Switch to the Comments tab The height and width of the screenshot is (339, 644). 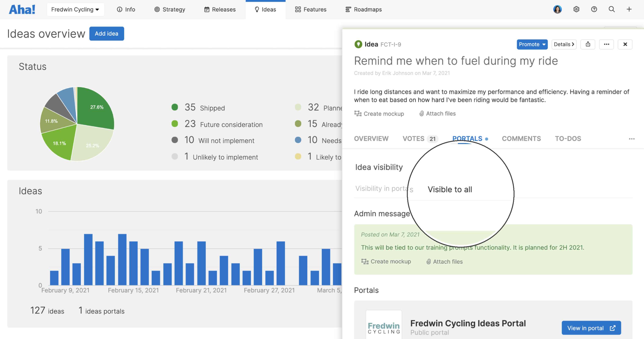tap(521, 139)
